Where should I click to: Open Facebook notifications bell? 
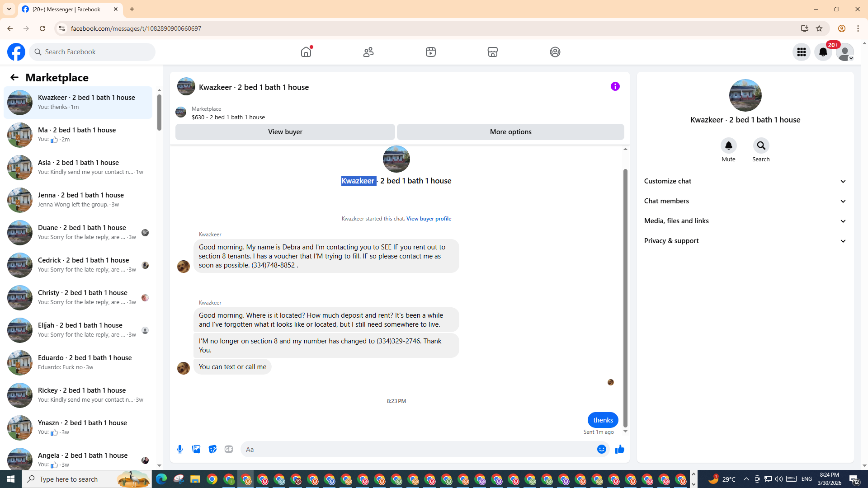point(823,52)
